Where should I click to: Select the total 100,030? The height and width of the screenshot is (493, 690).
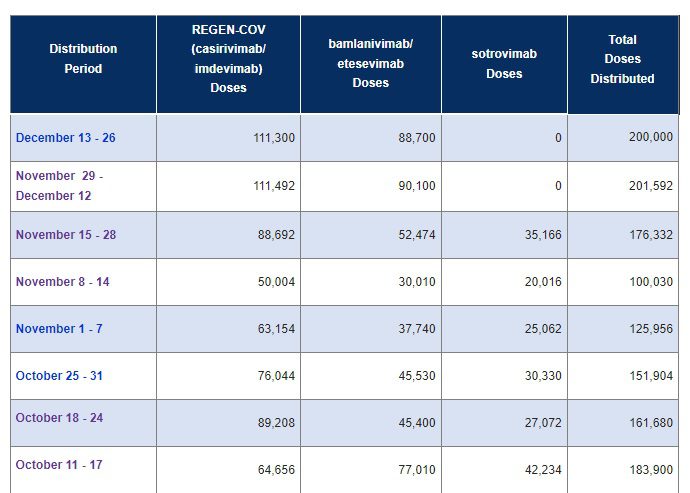click(651, 282)
